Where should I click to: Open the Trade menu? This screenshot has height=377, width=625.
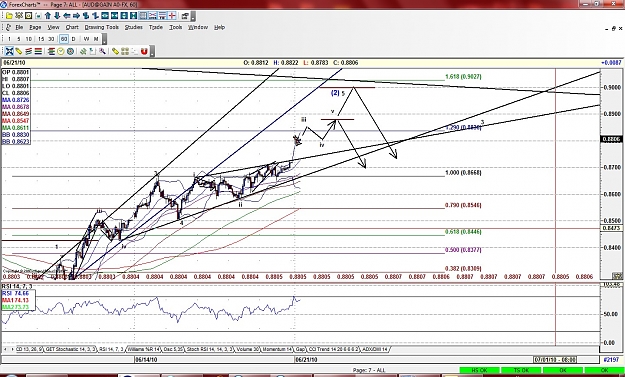click(156, 27)
